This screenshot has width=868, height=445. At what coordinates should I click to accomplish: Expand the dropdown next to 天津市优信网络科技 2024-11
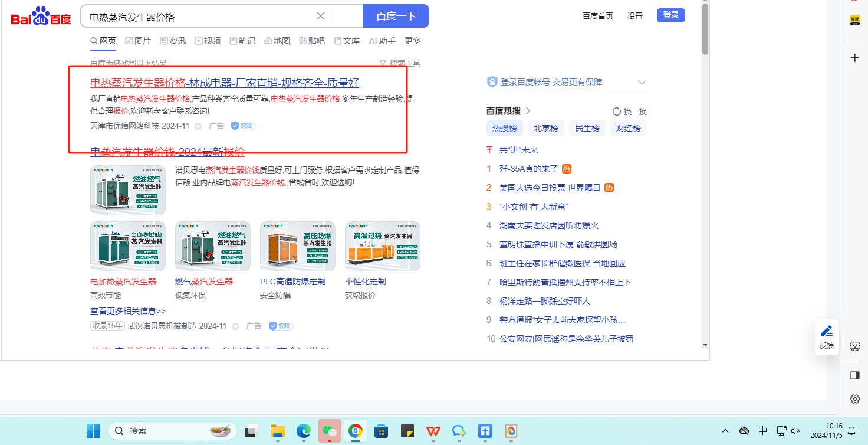pyautogui.click(x=198, y=126)
